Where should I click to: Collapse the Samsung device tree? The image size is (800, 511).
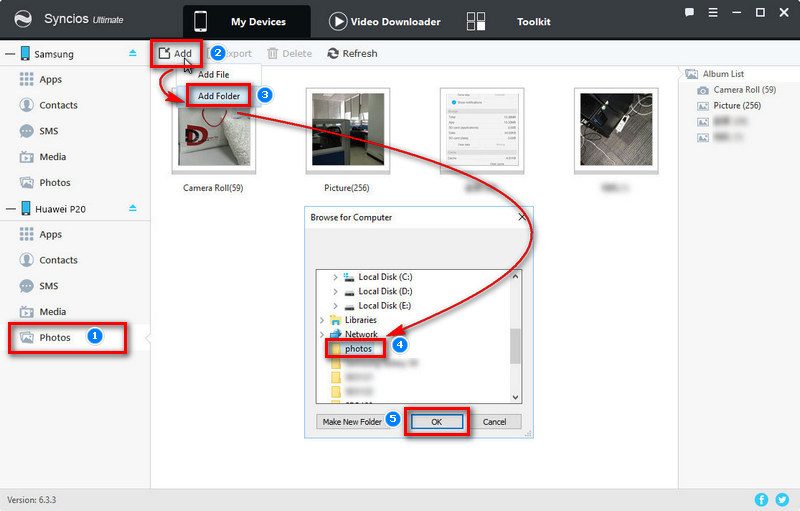[10, 54]
